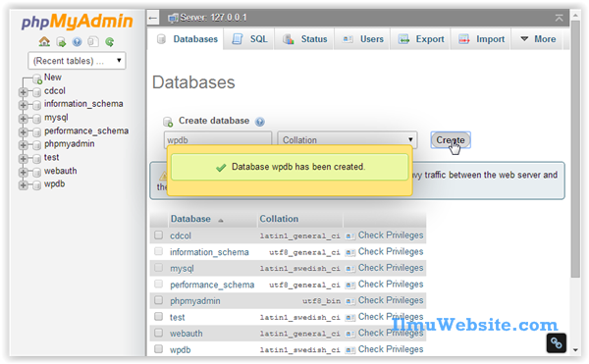This screenshot has height=364, width=589.
Task: Select wpdb in the navigation tree
Action: 54,184
